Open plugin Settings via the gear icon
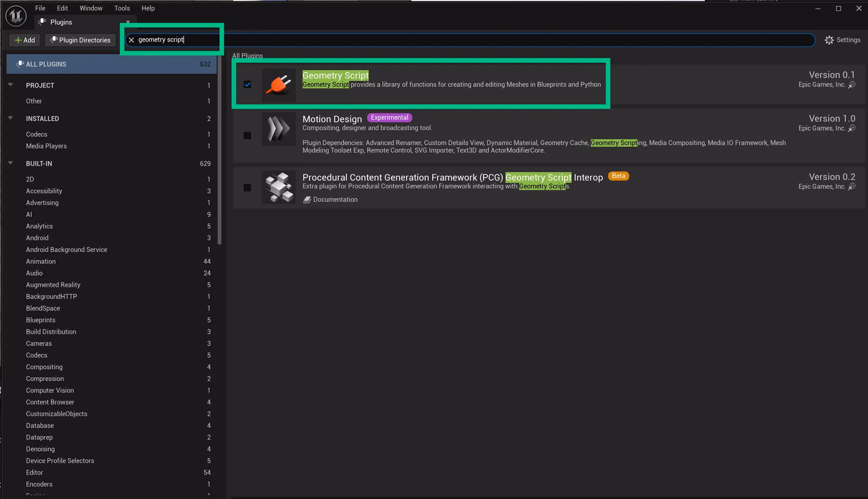868x499 pixels. (829, 40)
